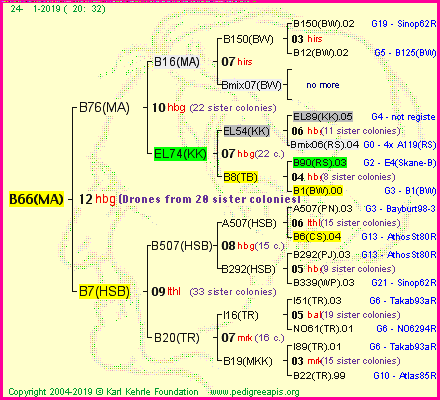Viewport: 440px width, 400px height.
Task: Click '08 hbg (15 c.)' mating info
Action: (253, 246)
